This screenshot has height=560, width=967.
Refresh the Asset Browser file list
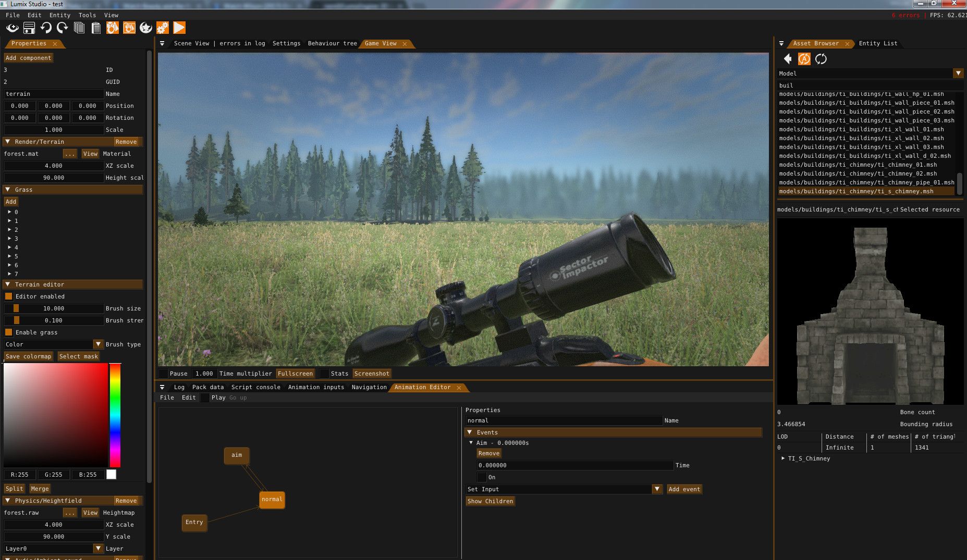[822, 59]
